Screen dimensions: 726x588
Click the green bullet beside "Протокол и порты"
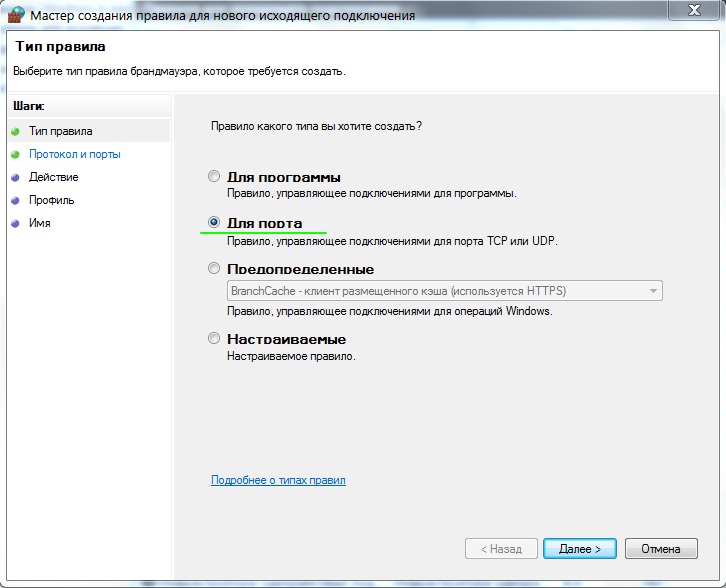(x=15, y=155)
